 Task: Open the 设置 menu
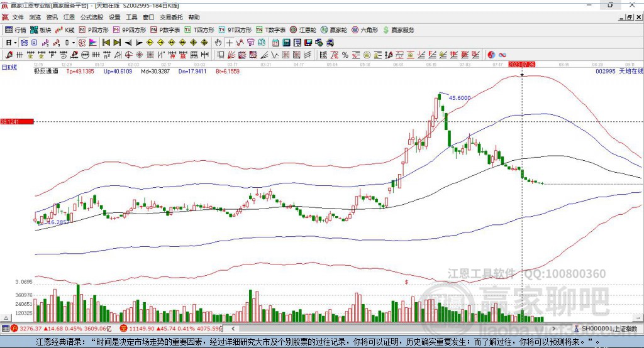pyautogui.click(x=114, y=17)
